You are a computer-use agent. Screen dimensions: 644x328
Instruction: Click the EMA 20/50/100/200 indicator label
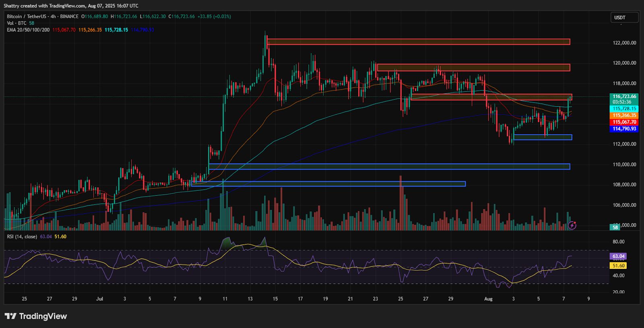[28, 30]
